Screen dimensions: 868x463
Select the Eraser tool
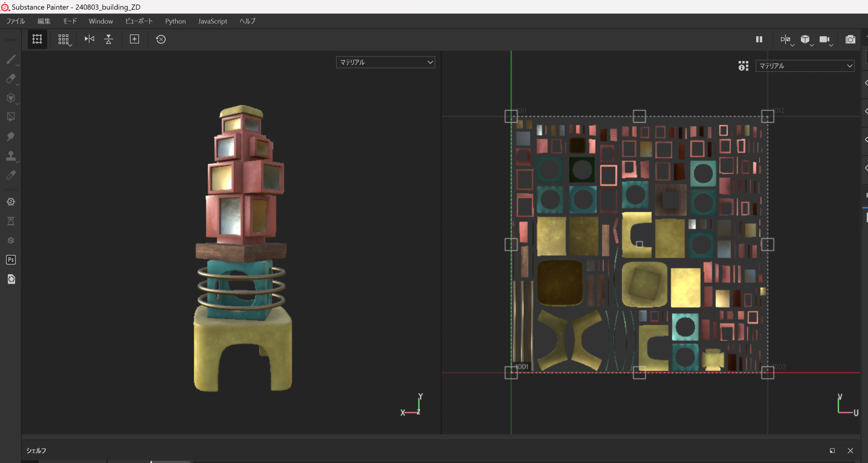pyautogui.click(x=11, y=79)
